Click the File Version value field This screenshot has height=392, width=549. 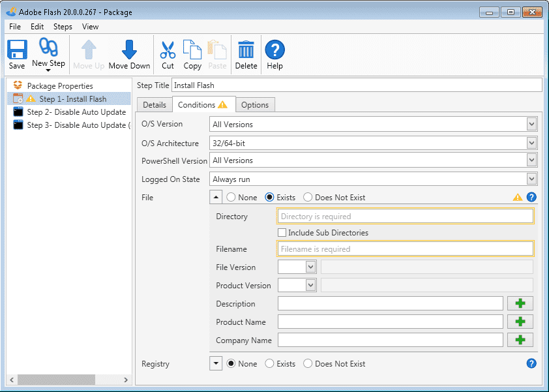[427, 267]
